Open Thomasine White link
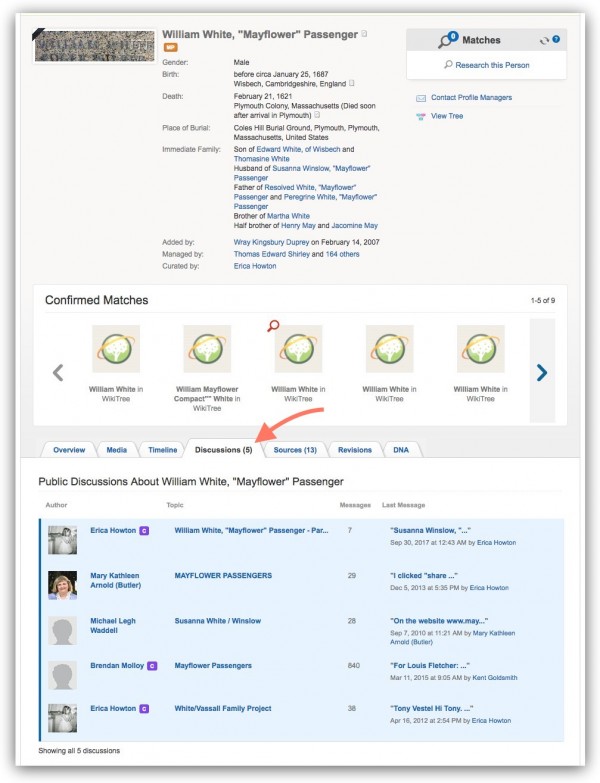Viewport: 600px width, 783px height. [262, 159]
